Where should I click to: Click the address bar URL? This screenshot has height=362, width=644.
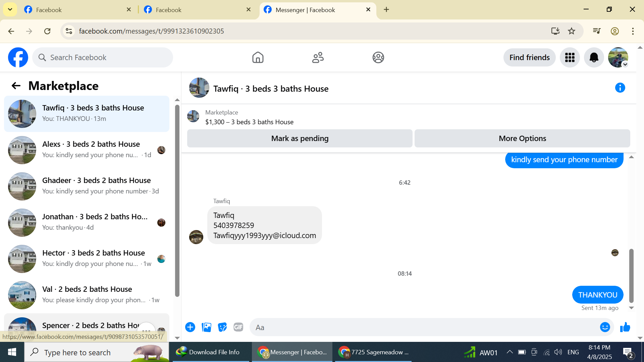tap(151, 31)
